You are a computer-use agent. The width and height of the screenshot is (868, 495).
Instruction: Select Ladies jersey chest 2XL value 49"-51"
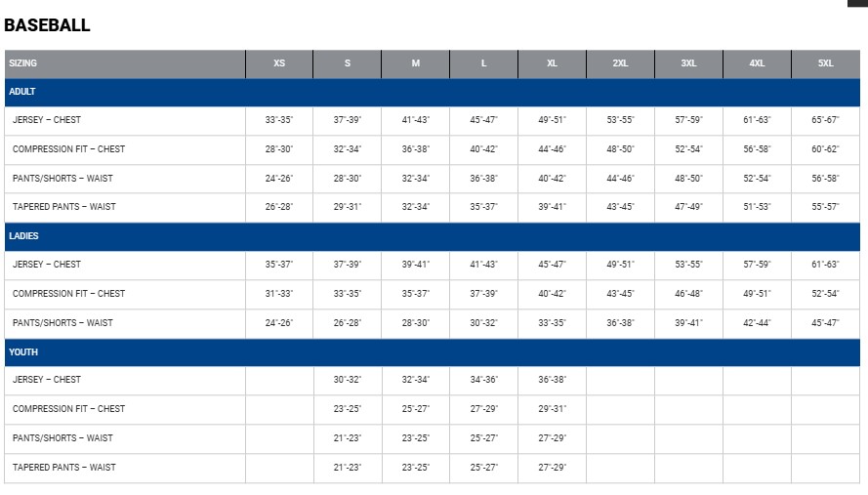(620, 265)
